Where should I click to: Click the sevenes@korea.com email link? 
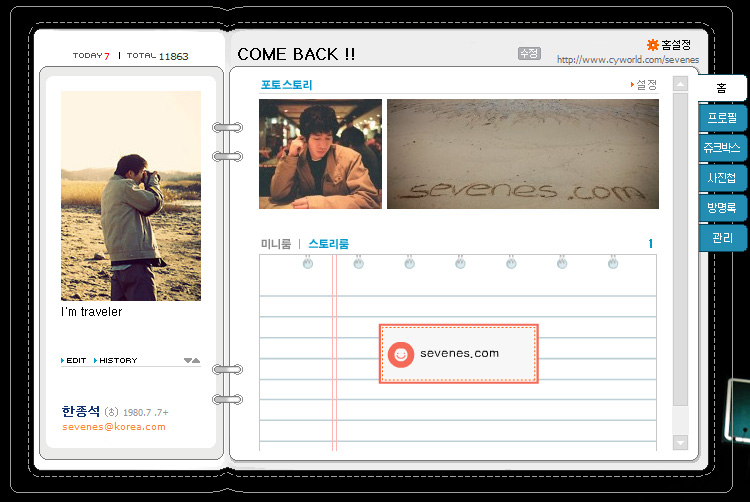(x=114, y=426)
